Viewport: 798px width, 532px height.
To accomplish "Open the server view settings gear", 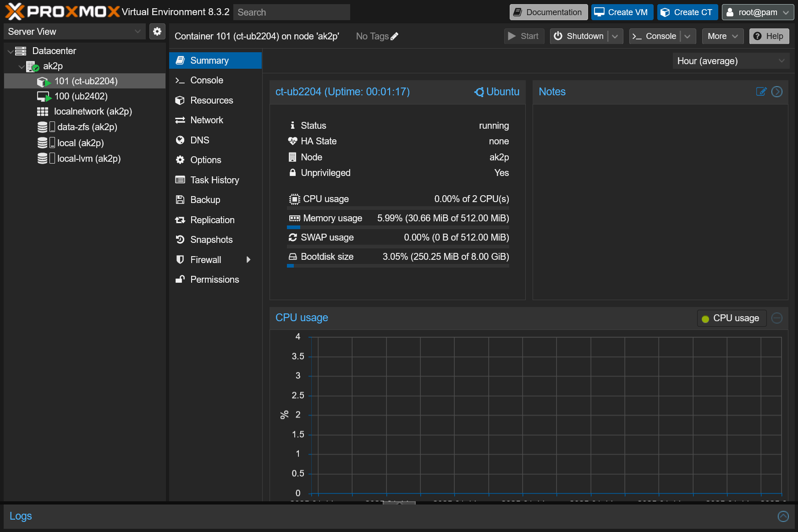I will click(157, 31).
